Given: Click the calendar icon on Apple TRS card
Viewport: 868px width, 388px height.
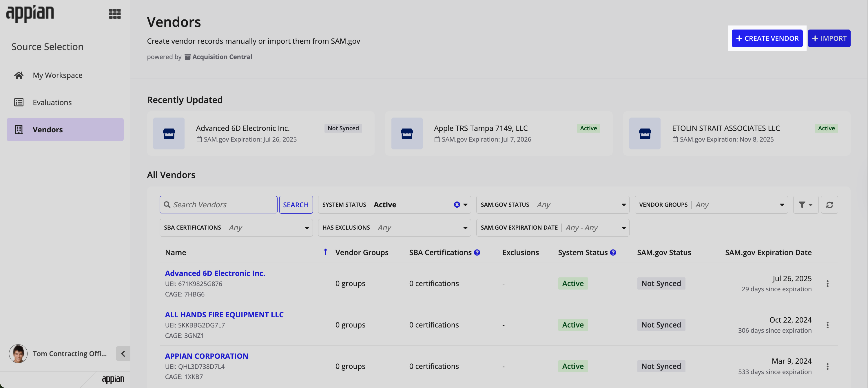Looking at the screenshot, I should click(x=437, y=139).
